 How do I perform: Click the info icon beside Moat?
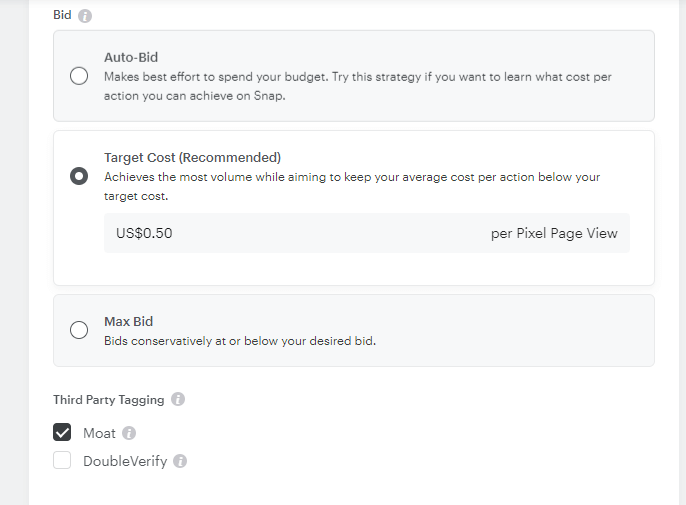[129, 433]
